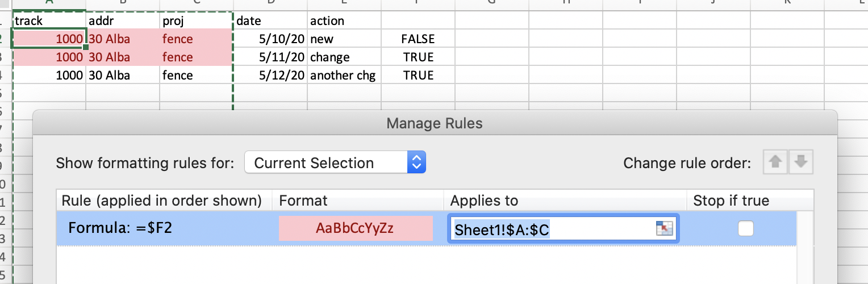The image size is (868, 284).
Task: Select the 5/11/20 date cell
Action: [x=270, y=57]
